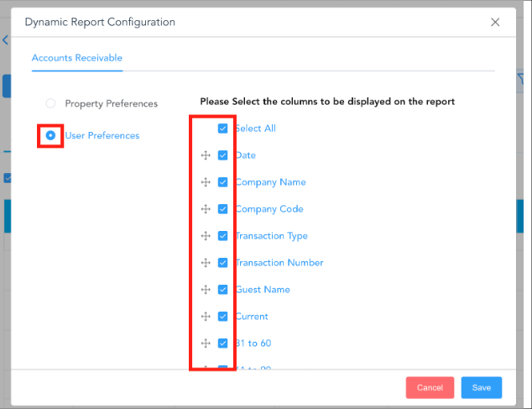Viewport: 532px width, 409px height.
Task: Uncheck the Transaction Type checkbox
Action: pos(222,236)
